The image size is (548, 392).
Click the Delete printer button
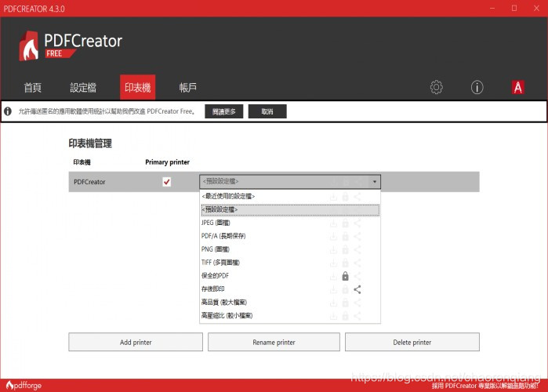click(412, 342)
